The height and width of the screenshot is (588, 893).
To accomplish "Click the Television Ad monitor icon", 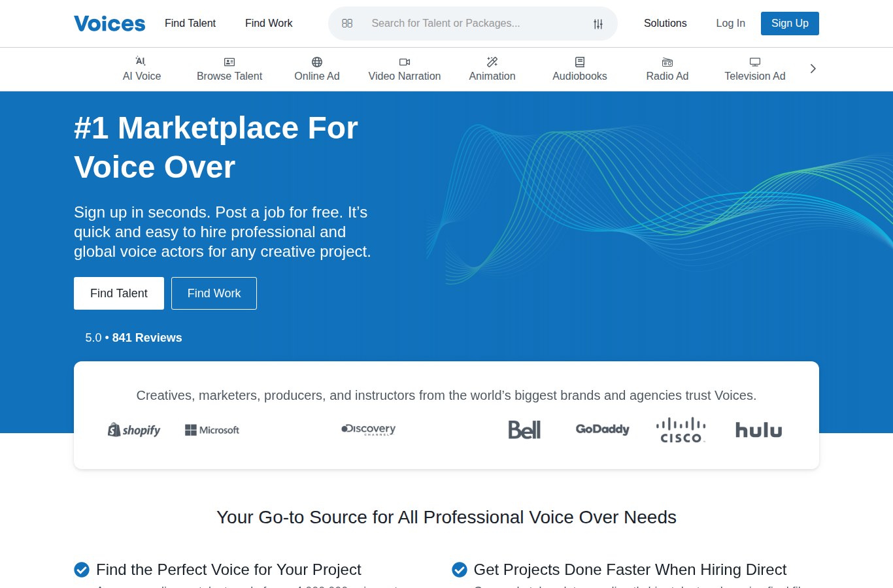I will coord(755,62).
